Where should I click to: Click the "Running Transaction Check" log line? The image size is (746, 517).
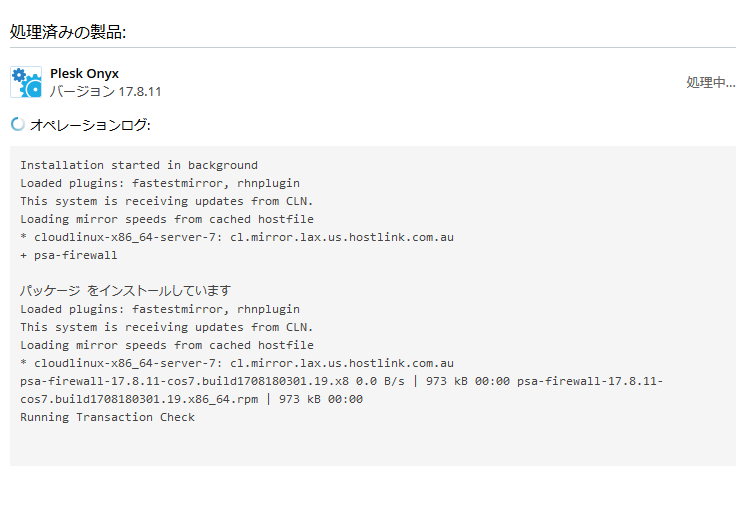click(x=107, y=417)
